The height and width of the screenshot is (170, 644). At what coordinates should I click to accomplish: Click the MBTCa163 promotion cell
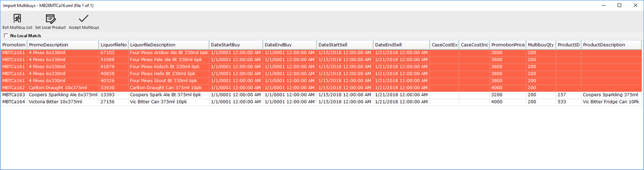point(14,95)
